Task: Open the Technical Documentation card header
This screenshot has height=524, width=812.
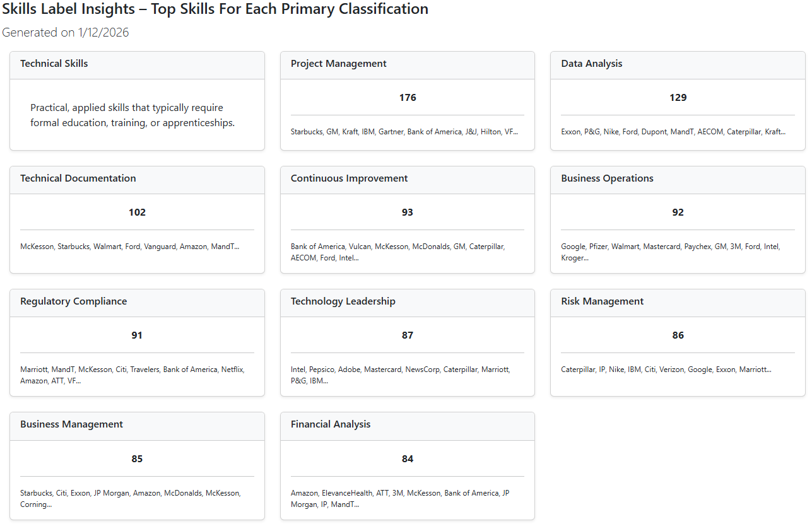Action: tap(78, 178)
